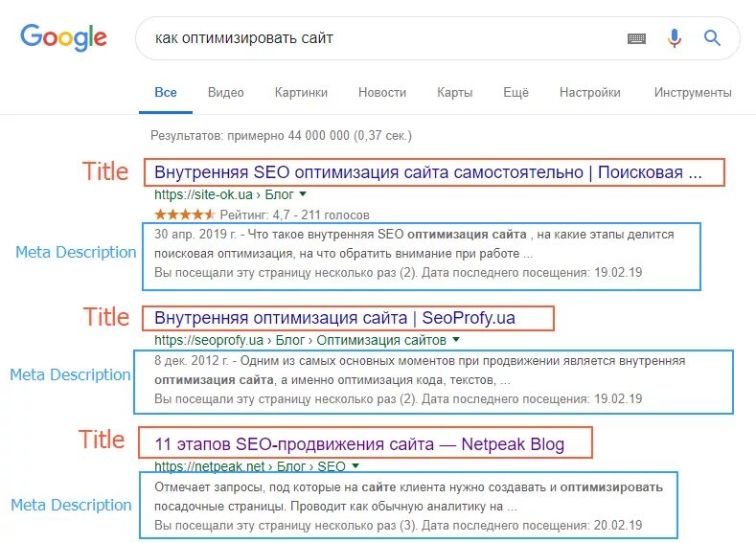Open the on-screen keyboard icon
This screenshot has height=543, width=756.
[636, 38]
